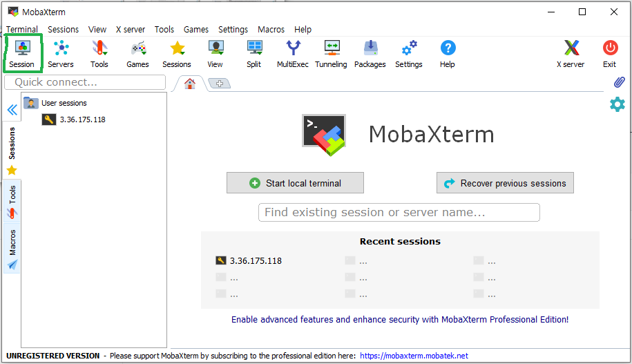Open the mobaxterm.mobatek.net link
The width and height of the screenshot is (632, 364).
(x=414, y=356)
